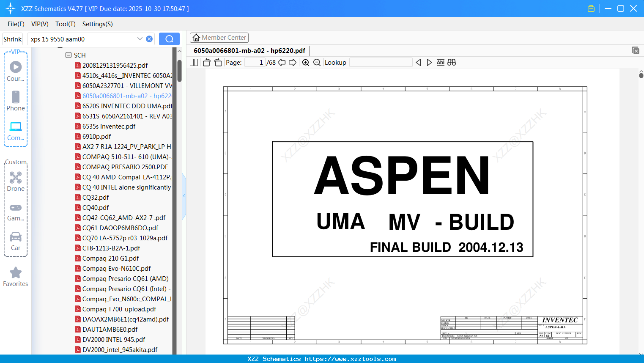Open Compaq Evo-N610C.pdf

pyautogui.click(x=117, y=269)
